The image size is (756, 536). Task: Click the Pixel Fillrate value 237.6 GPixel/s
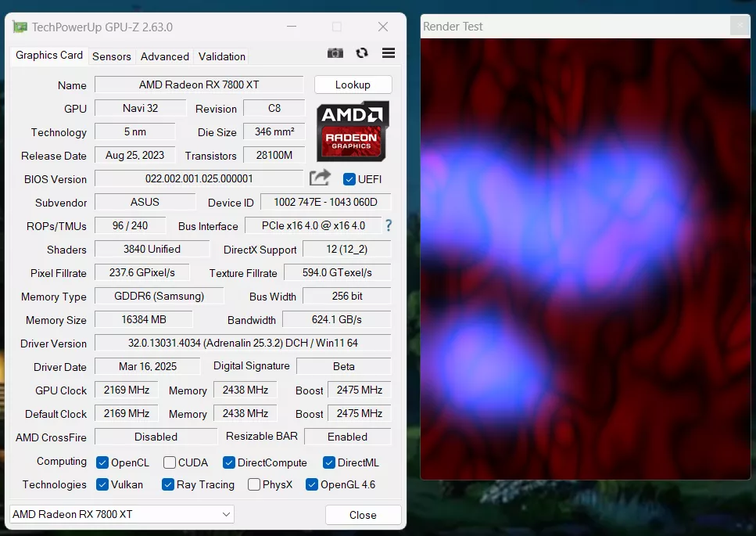pyautogui.click(x=142, y=272)
